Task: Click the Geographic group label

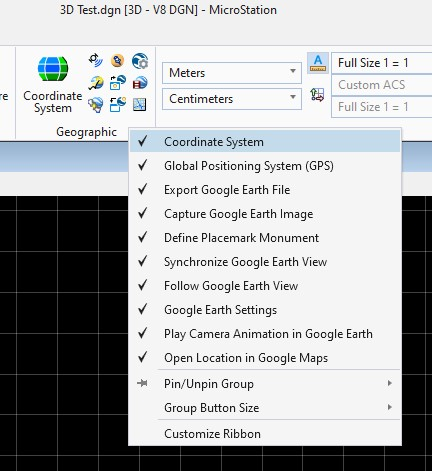Action: [x=86, y=132]
